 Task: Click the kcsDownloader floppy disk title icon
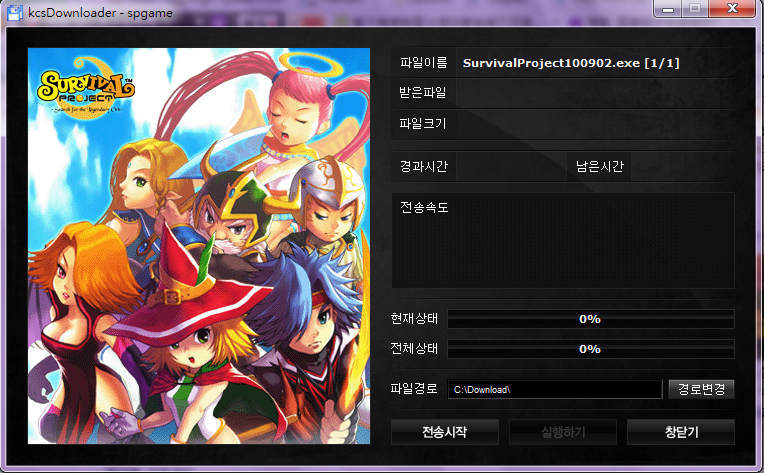[x=15, y=13]
